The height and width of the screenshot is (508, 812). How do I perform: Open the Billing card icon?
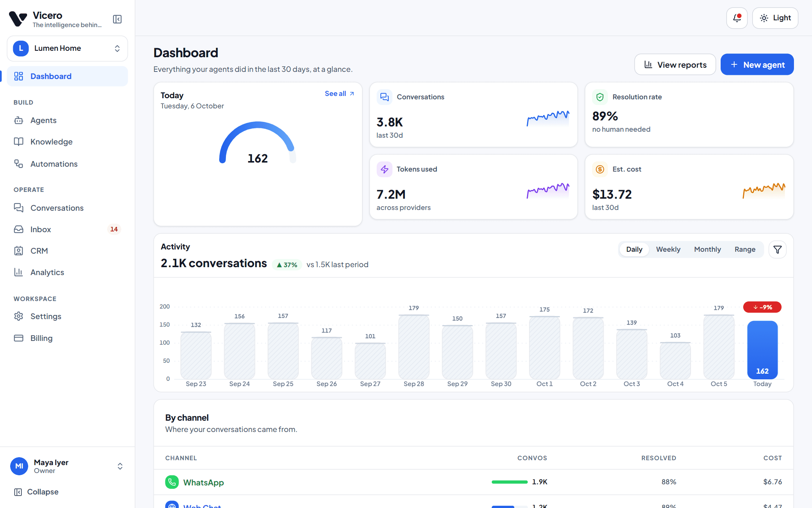pyautogui.click(x=18, y=338)
